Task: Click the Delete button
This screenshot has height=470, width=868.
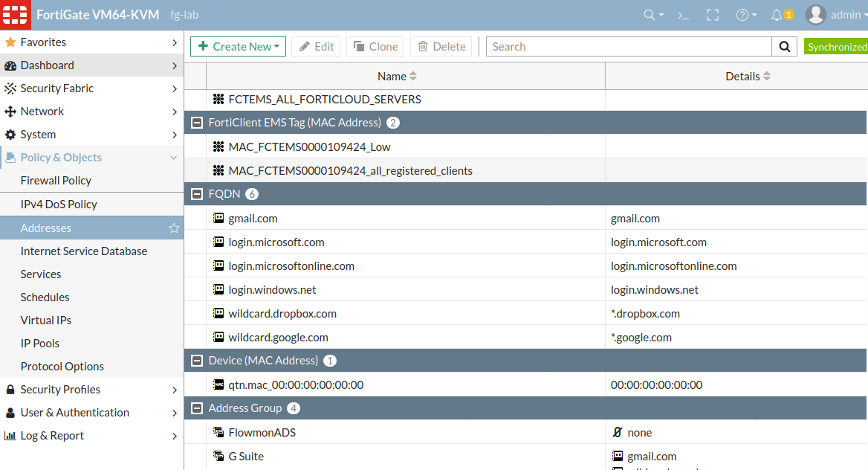Action: pyautogui.click(x=441, y=47)
